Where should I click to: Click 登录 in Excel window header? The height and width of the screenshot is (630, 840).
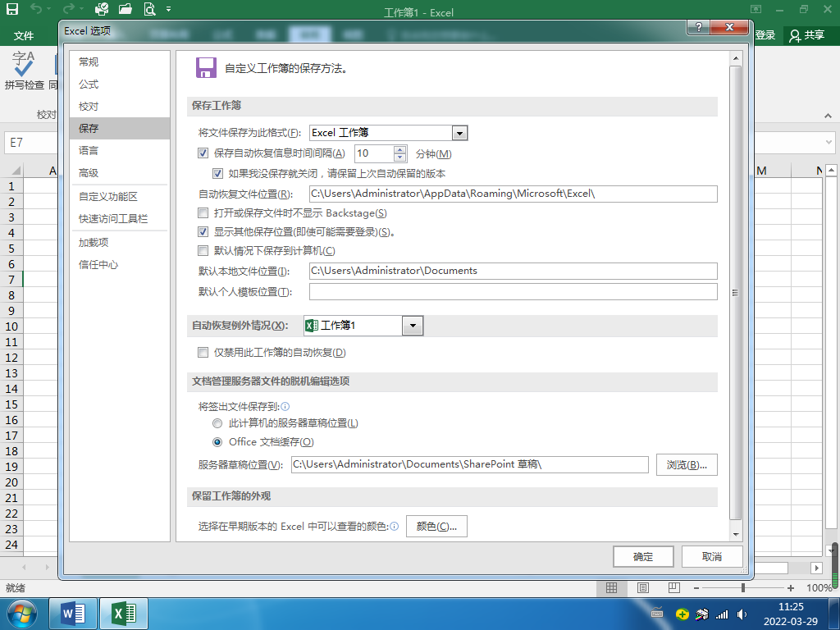[x=765, y=35]
